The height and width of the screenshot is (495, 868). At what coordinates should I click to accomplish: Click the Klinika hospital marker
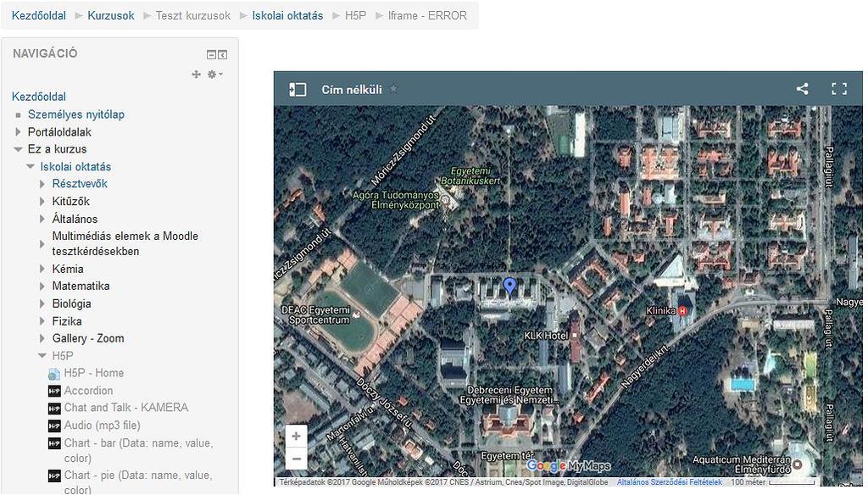click(x=682, y=311)
